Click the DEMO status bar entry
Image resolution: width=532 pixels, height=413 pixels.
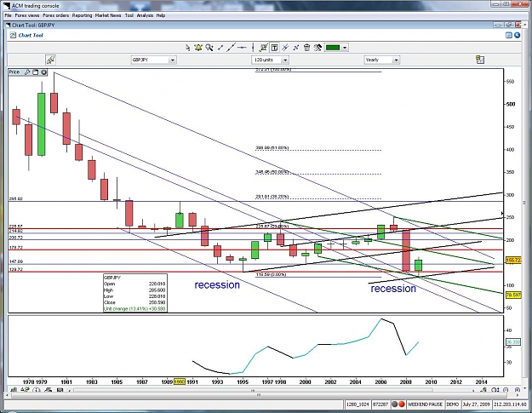tap(452, 404)
